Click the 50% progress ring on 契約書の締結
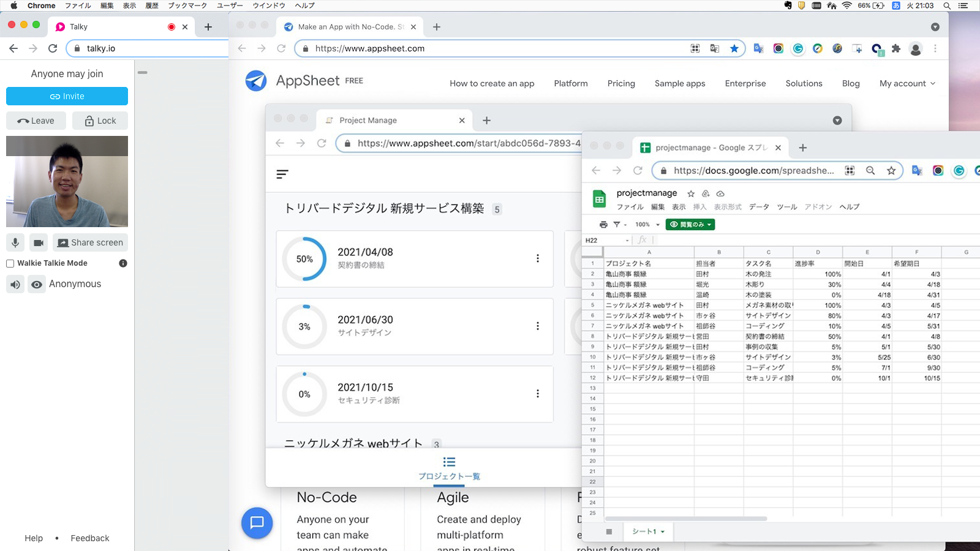Screen dimensions: 980x551 point(304,259)
